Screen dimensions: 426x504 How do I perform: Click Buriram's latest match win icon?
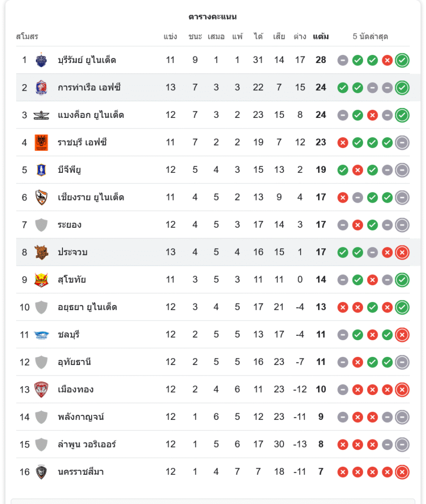(402, 60)
